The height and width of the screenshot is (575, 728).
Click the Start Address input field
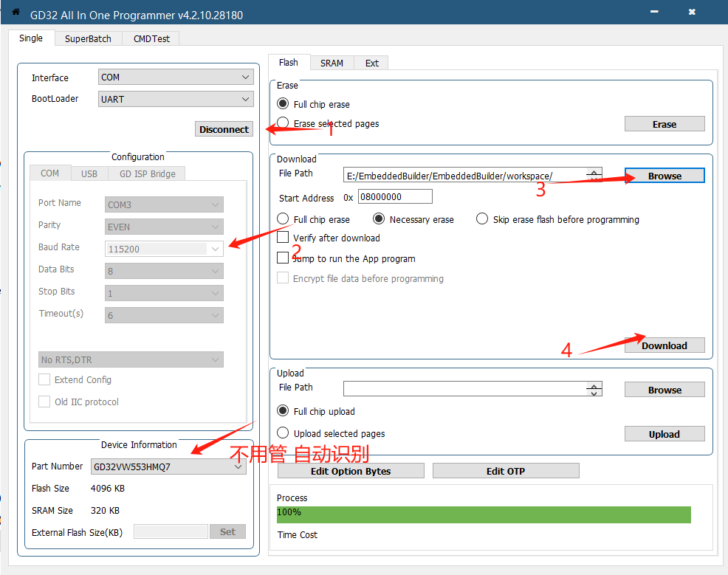click(395, 197)
